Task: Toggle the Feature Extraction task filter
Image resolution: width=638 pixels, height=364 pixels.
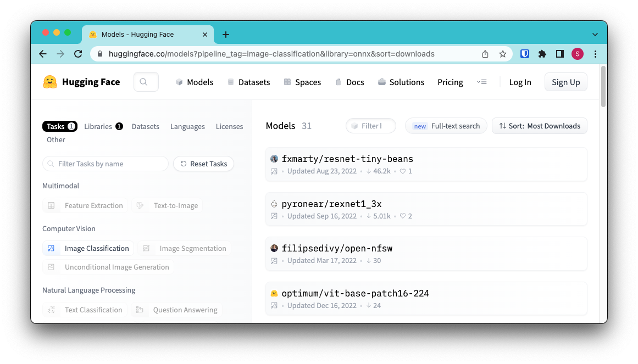Action: pos(85,205)
